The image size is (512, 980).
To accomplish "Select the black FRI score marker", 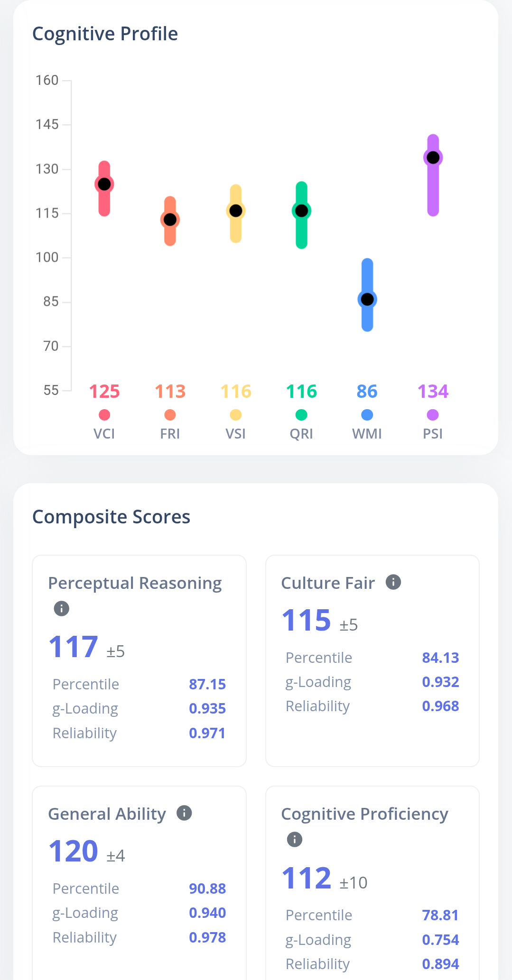I will (170, 220).
